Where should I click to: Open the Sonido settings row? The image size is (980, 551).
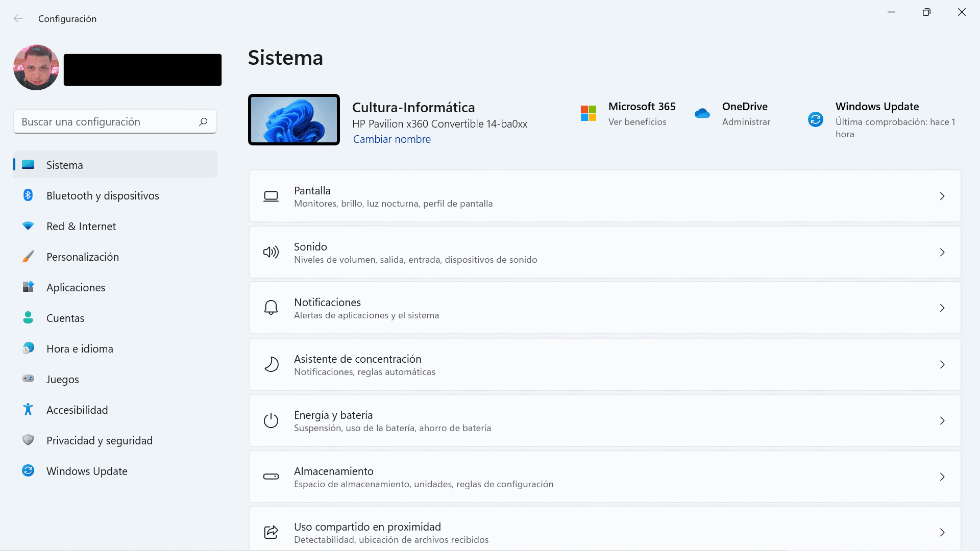605,253
